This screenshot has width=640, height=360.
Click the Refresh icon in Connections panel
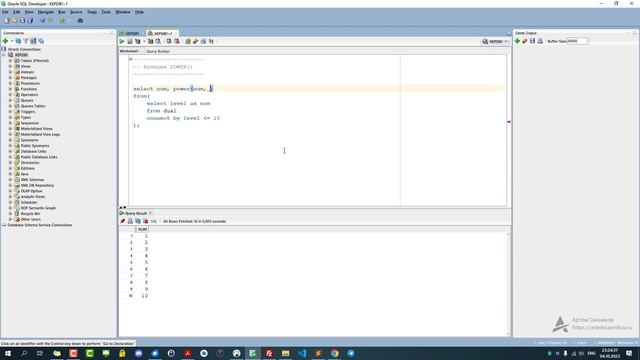point(18,41)
